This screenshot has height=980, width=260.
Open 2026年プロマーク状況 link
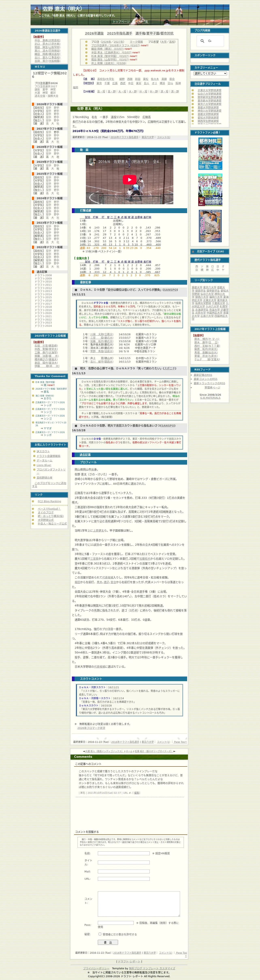click(91, 728)
